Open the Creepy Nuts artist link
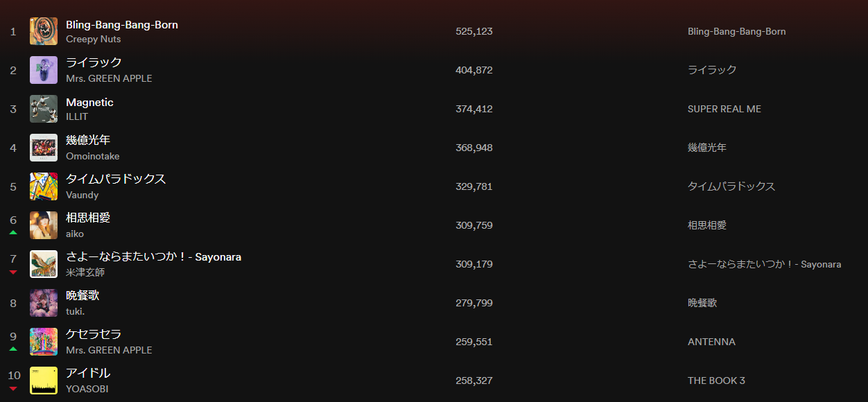Image resolution: width=868 pixels, height=402 pixels. pos(93,40)
